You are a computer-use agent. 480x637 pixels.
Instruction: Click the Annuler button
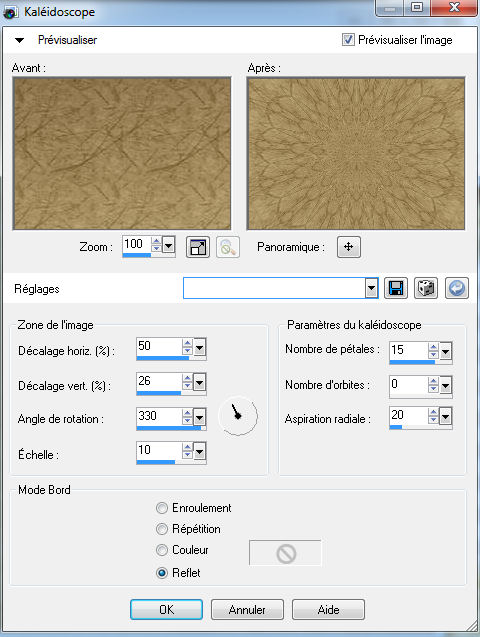(247, 609)
